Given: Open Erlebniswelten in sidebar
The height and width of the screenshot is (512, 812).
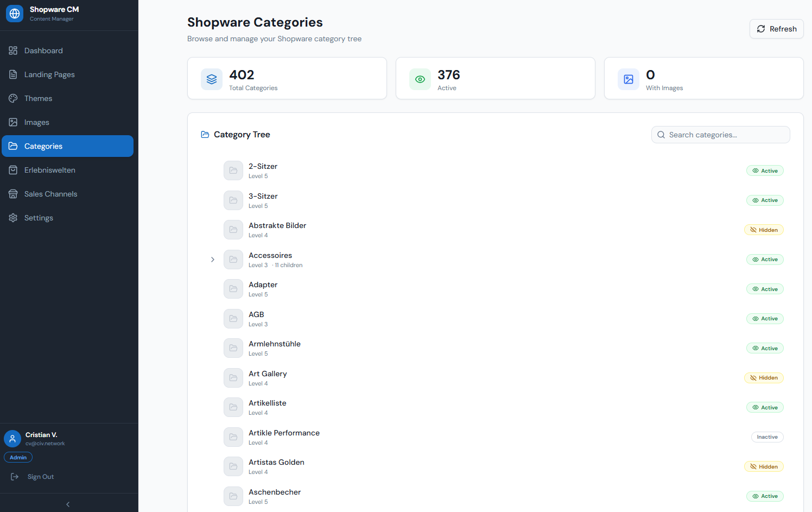Looking at the screenshot, I should 68,170.
